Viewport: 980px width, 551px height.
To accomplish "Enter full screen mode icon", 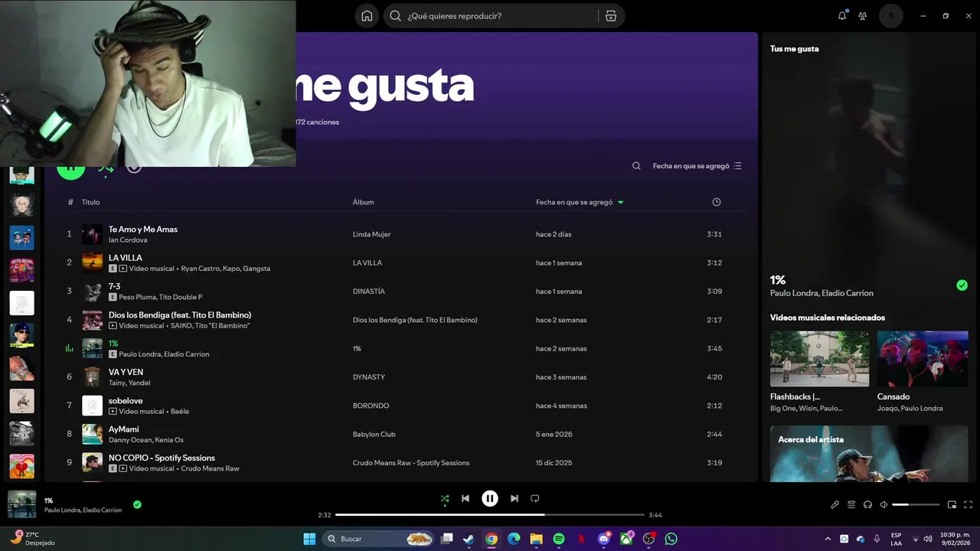I will [x=968, y=504].
